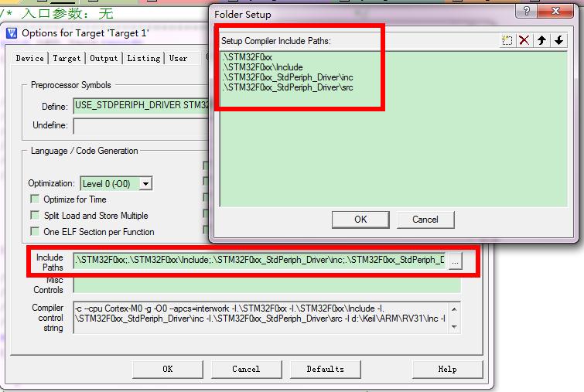The width and height of the screenshot is (584, 392).
Task: Switch to the Device tab
Action: [29, 59]
